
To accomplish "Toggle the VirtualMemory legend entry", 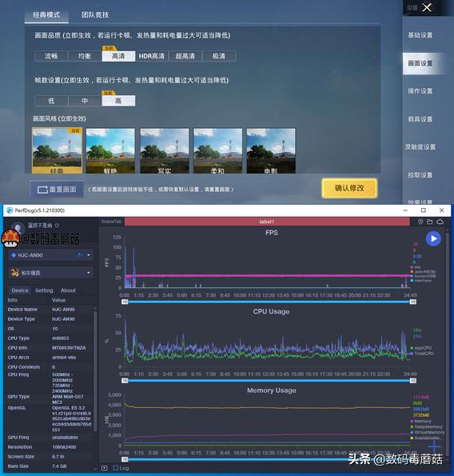I will [x=428, y=432].
